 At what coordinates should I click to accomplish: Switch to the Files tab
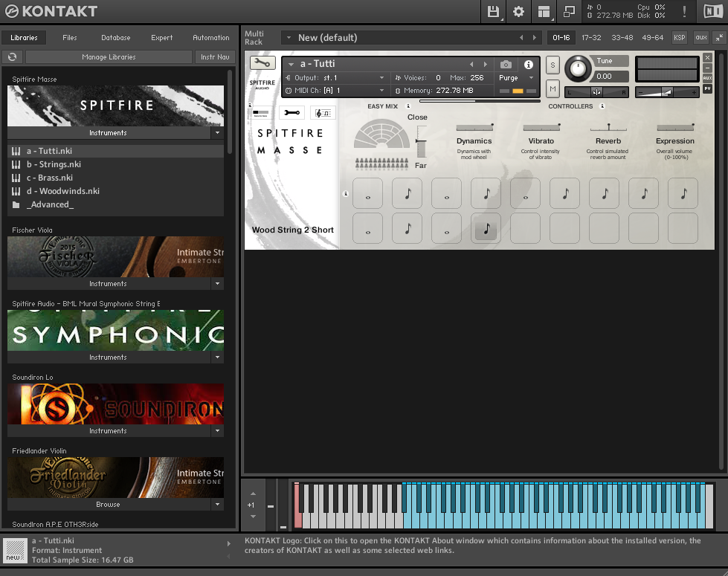tap(70, 38)
